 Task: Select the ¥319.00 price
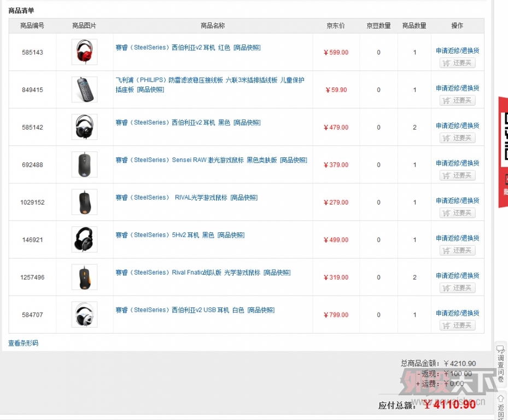point(336,278)
